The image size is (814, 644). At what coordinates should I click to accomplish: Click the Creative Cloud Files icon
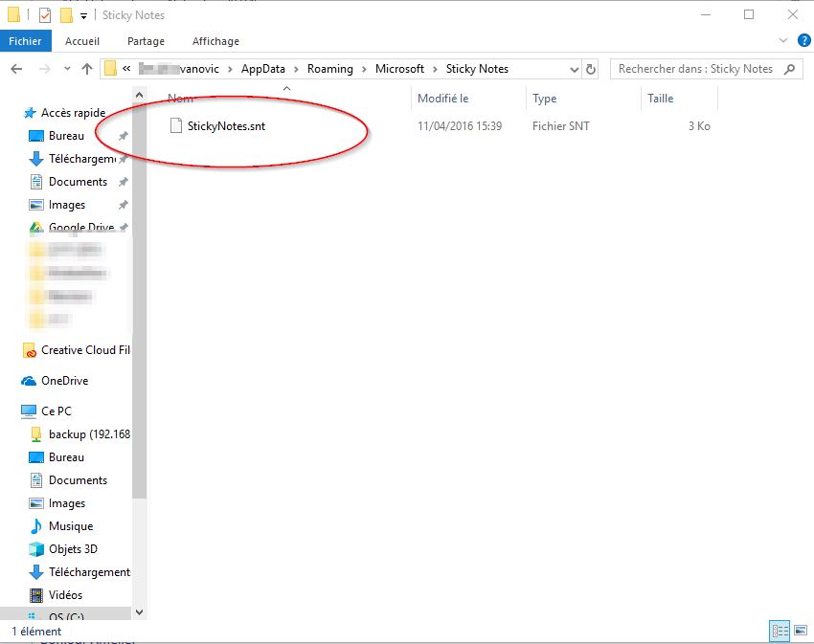[x=29, y=351]
